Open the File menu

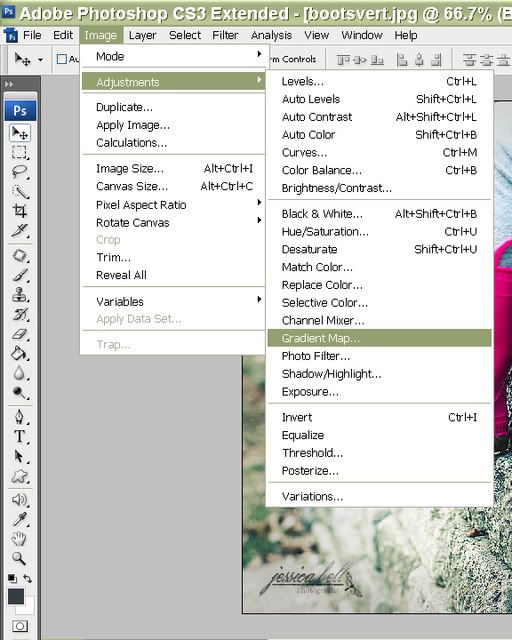click(32, 36)
